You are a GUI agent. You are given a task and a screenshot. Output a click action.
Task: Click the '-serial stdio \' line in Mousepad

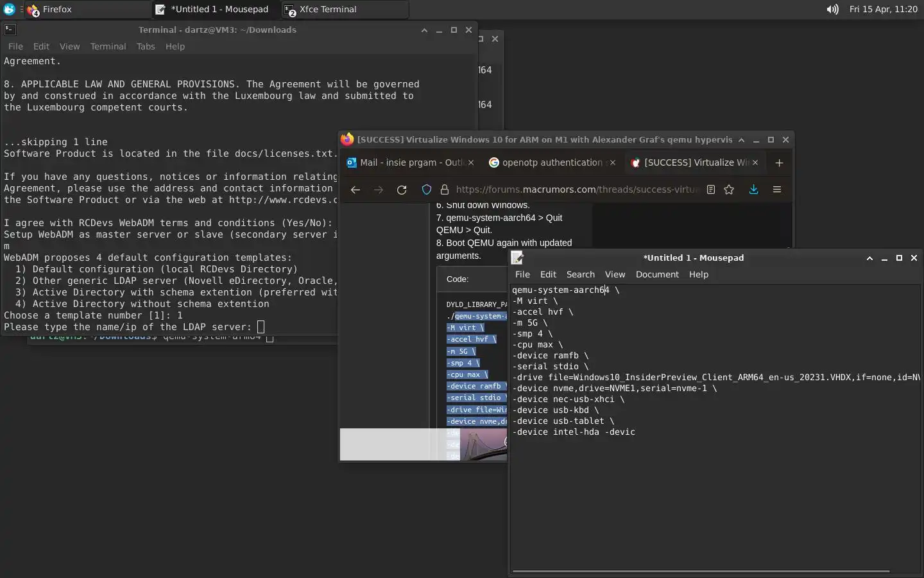click(551, 366)
